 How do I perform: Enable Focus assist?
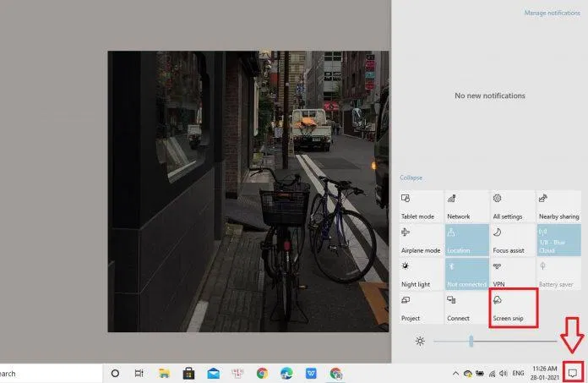[513, 240]
